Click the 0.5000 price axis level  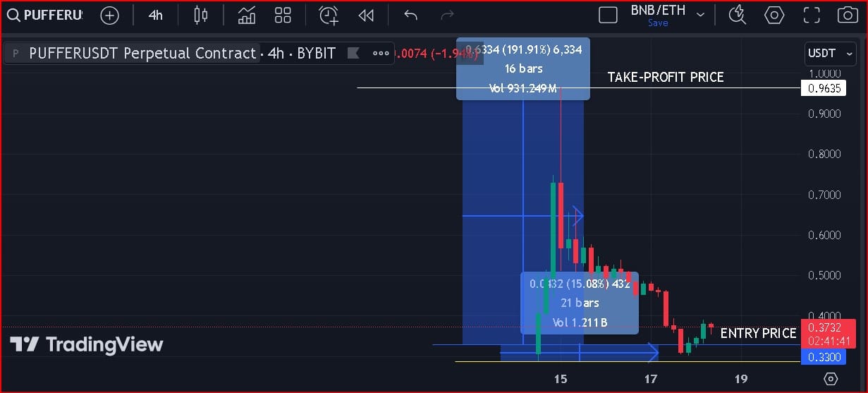[x=824, y=275]
